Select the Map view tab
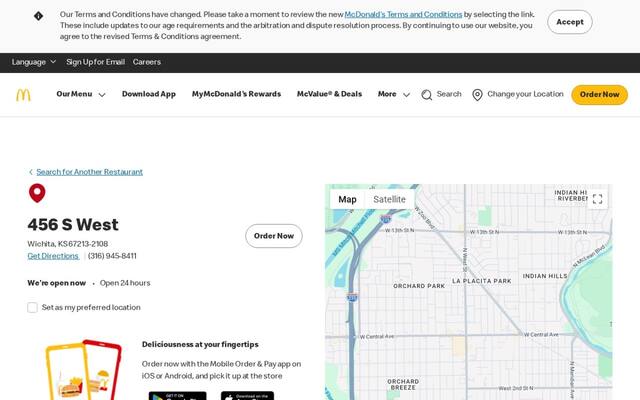The height and width of the screenshot is (400, 640). (x=347, y=199)
